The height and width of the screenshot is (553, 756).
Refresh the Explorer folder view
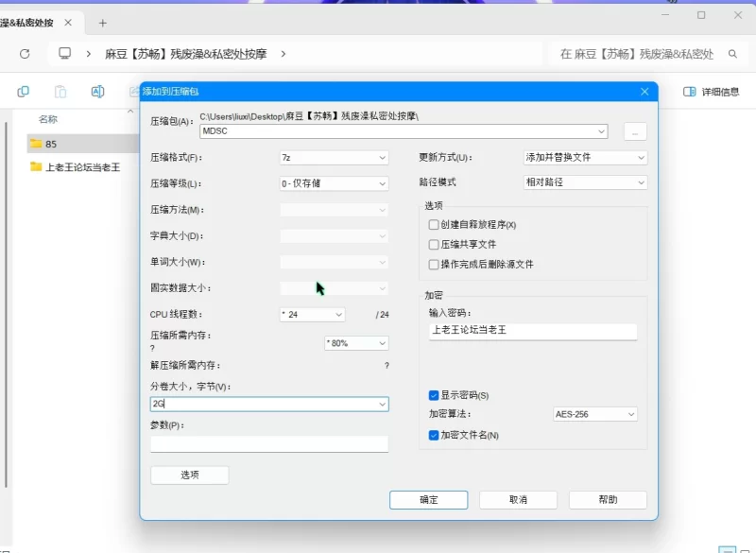(25, 54)
